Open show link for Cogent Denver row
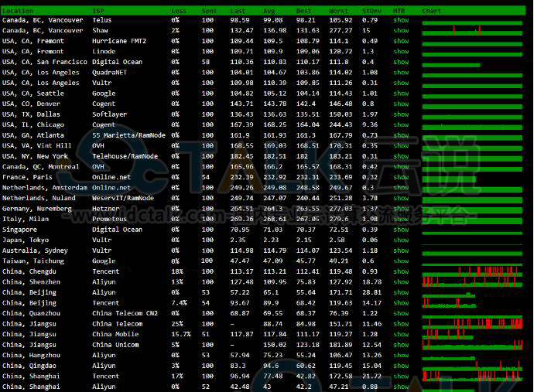Screen dimensions: 534x392 tap(401, 104)
